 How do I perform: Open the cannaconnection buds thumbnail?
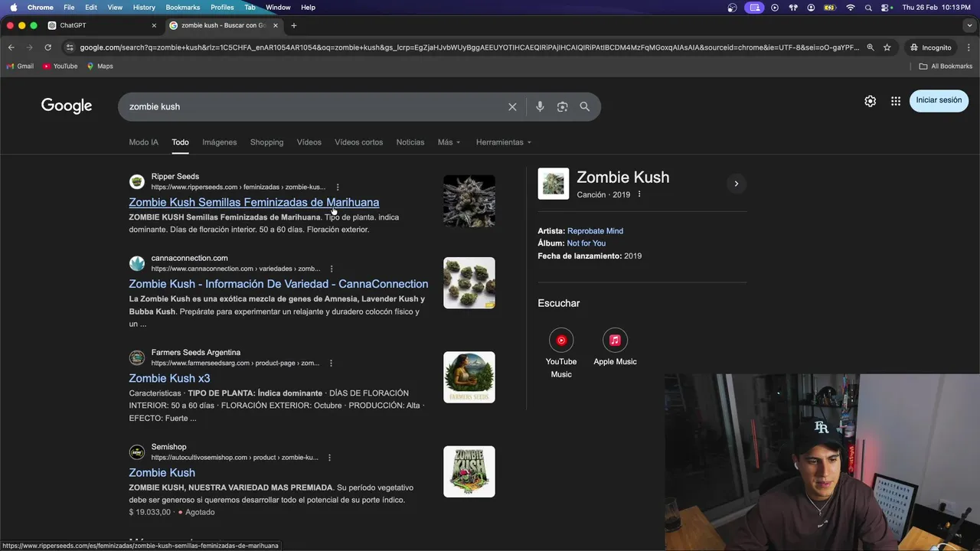pyautogui.click(x=469, y=283)
